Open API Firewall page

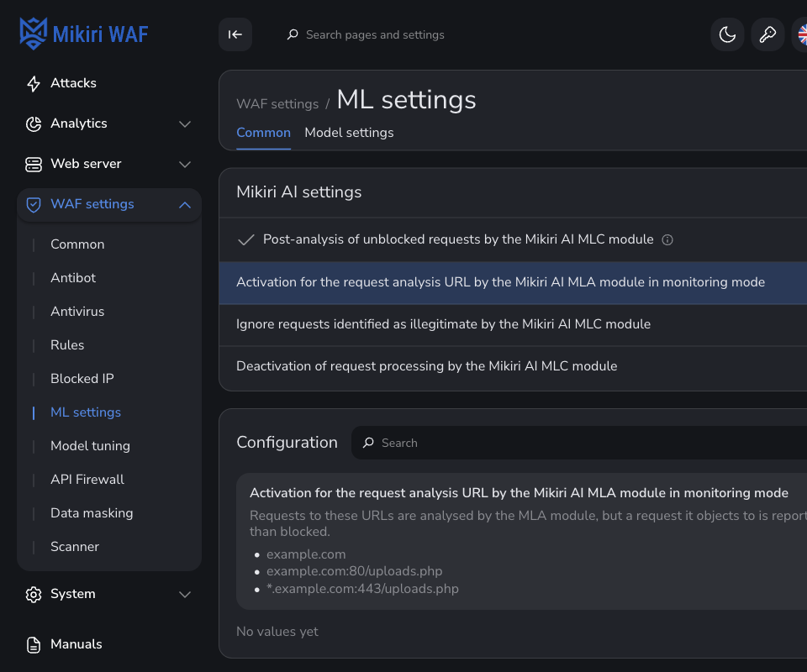tap(87, 480)
